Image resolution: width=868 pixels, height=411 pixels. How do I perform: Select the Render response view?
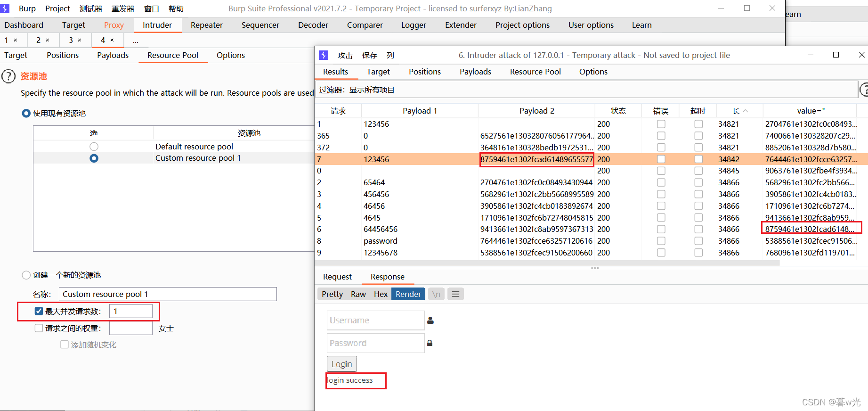click(x=408, y=294)
